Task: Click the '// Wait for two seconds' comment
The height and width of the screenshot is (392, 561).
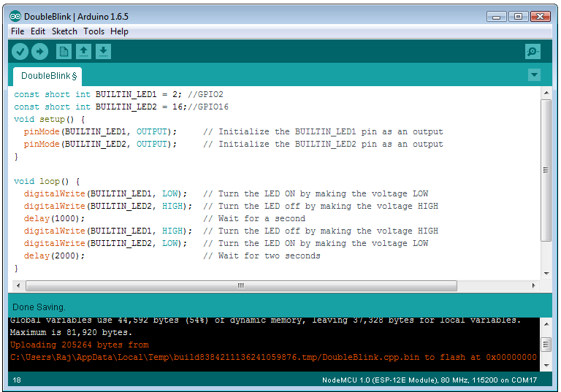Action: (262, 255)
